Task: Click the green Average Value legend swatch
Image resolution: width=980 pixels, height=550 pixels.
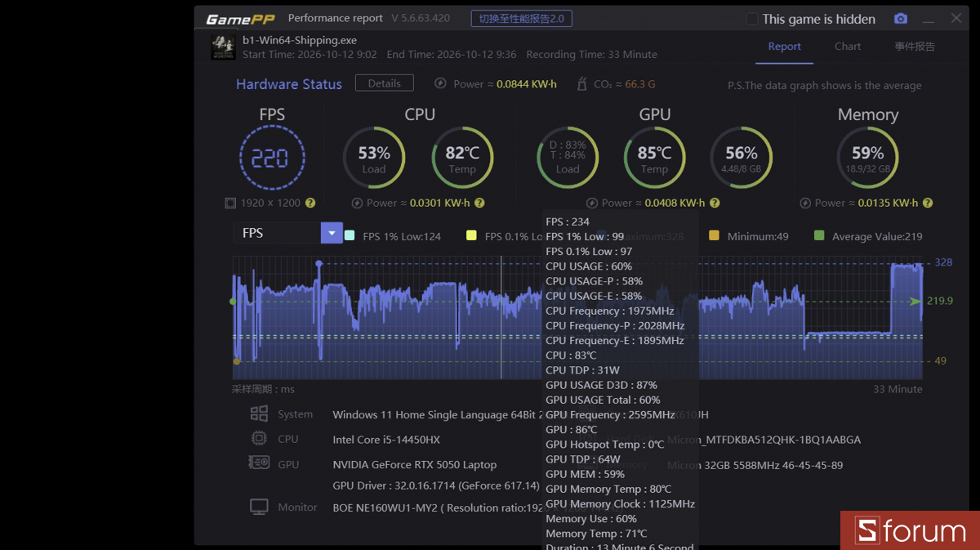Action: click(819, 235)
